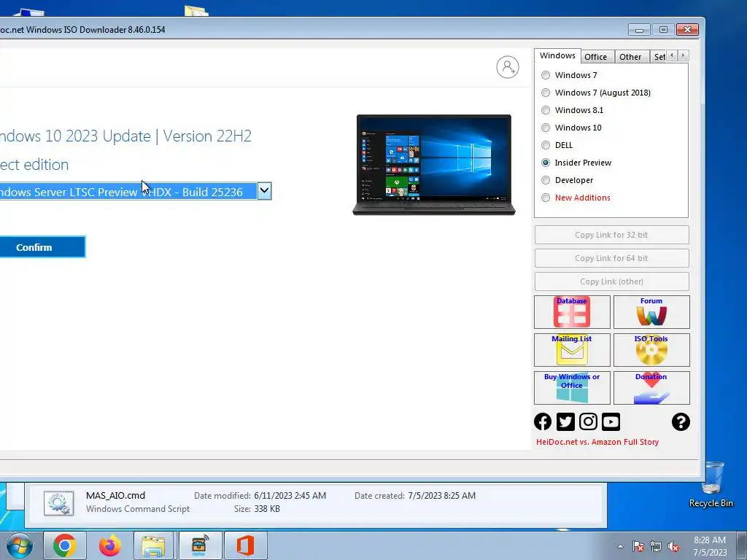Select the Windows 8.1 radio button

click(546, 111)
